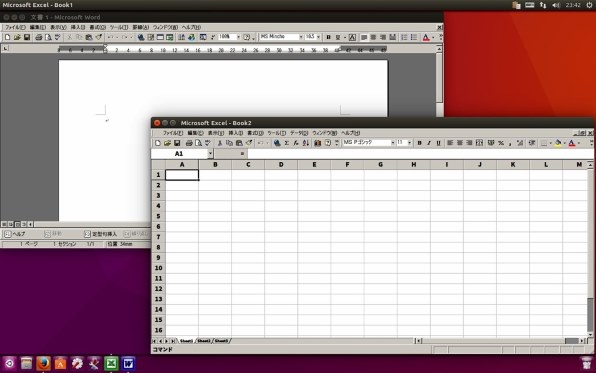The image size is (596, 373).
Task: Open Word Font Color dropdown arrow
Action: 433,37
